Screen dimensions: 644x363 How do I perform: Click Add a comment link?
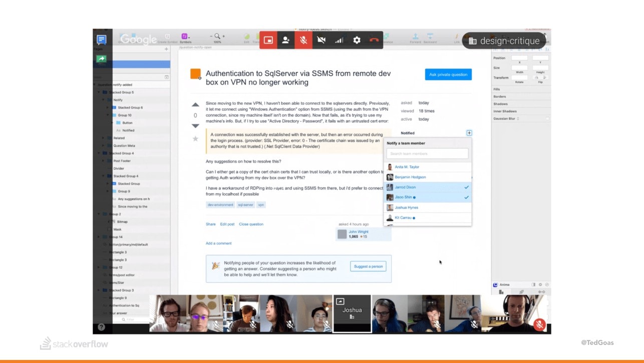[x=219, y=243]
